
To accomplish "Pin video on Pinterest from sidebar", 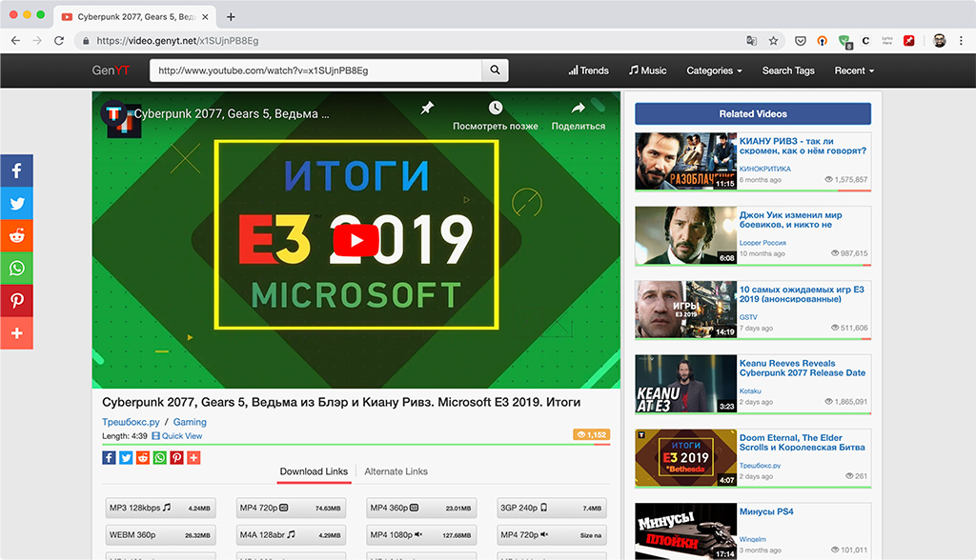I will point(17,300).
